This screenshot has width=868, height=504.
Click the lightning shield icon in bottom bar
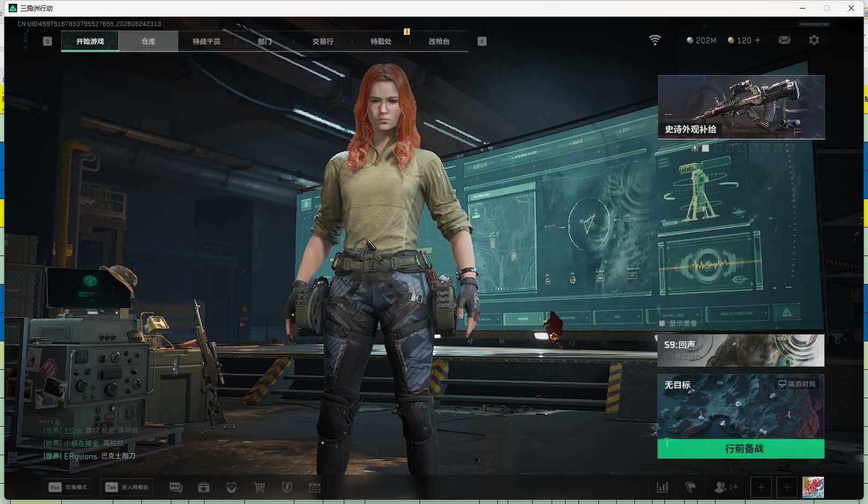pos(287,487)
